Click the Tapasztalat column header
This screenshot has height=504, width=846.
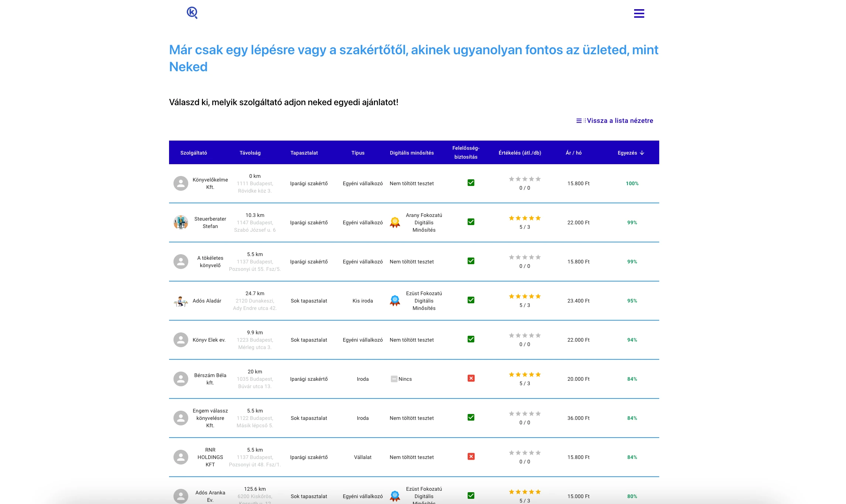point(304,153)
